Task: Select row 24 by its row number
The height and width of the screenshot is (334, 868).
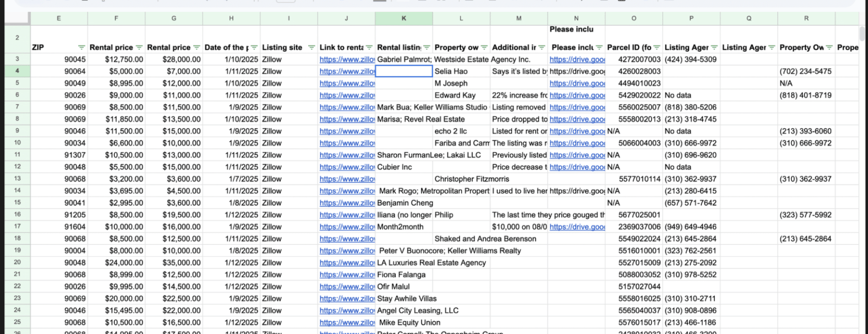Action: point(17,310)
